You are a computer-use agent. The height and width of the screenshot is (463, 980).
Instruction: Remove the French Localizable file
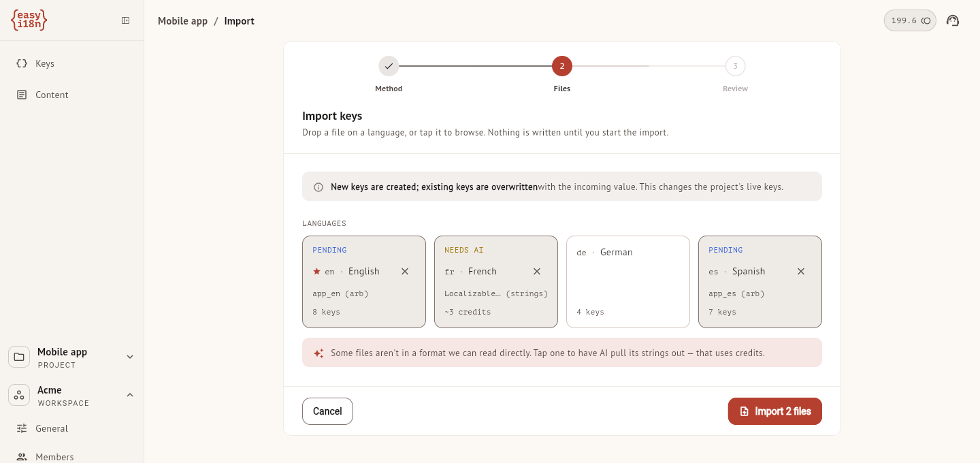coord(537,271)
